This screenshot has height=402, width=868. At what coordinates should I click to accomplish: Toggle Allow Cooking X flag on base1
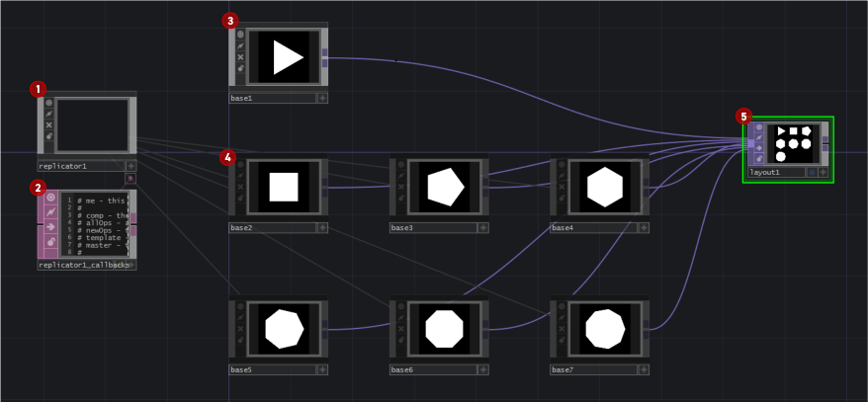[x=240, y=57]
